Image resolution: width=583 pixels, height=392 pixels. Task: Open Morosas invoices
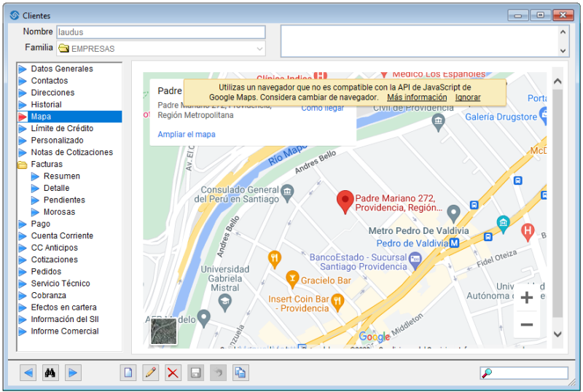[x=60, y=211]
